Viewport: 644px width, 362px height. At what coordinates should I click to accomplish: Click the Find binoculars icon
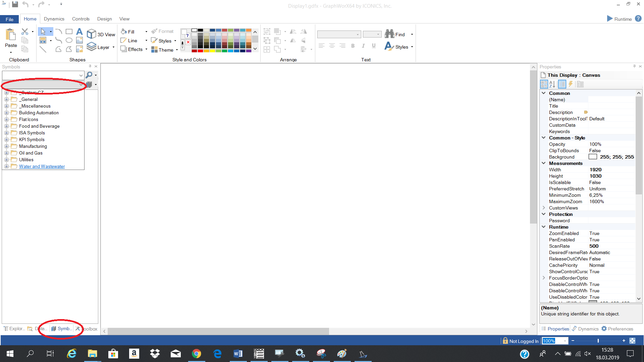[389, 34]
